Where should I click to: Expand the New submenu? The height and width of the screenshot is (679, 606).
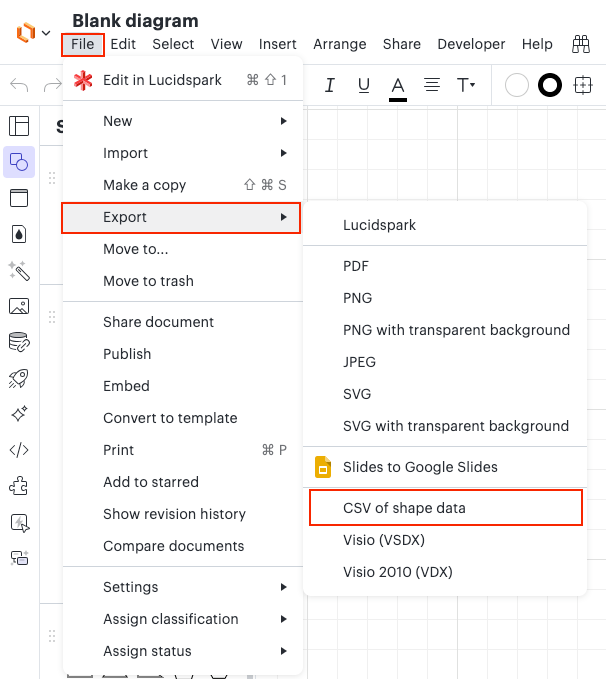[x=182, y=121]
